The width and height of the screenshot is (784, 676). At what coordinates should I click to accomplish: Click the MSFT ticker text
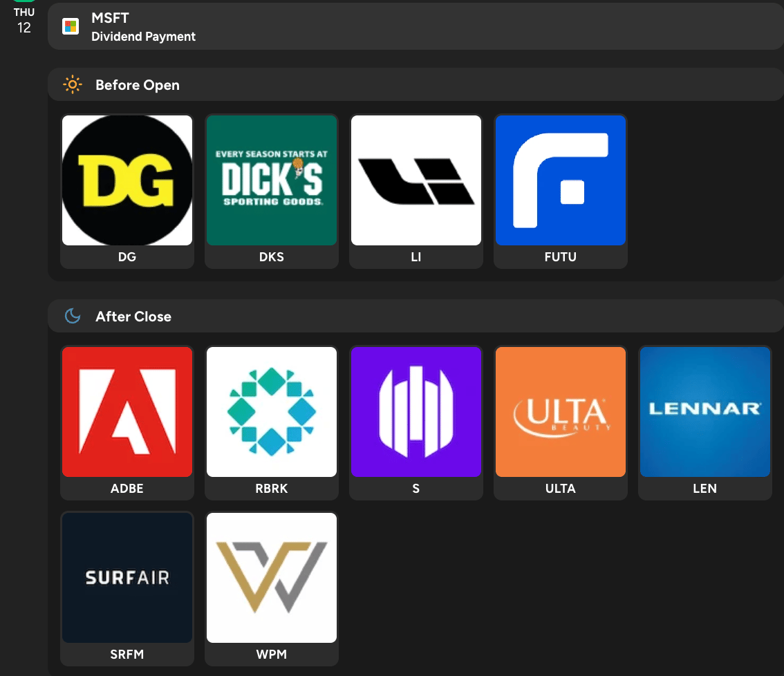click(x=110, y=18)
